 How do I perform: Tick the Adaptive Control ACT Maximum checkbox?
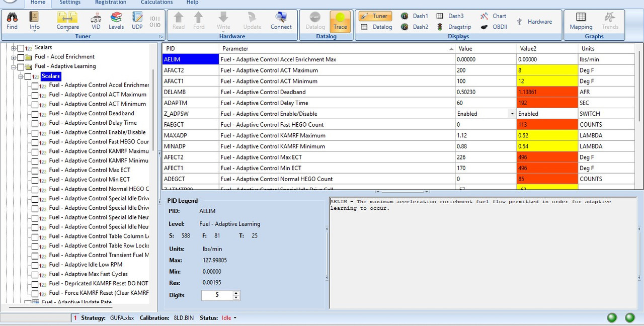[35, 96]
